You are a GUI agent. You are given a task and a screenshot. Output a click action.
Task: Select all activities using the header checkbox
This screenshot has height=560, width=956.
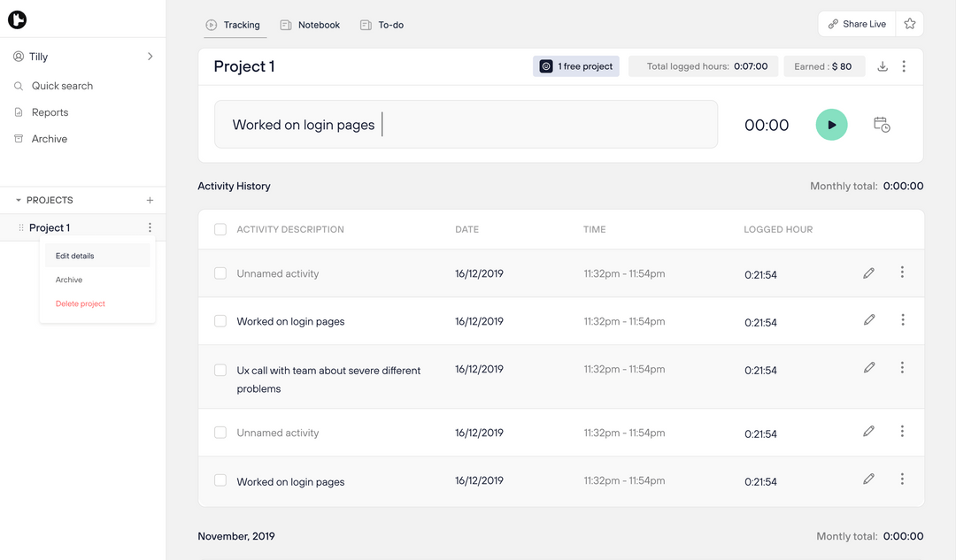[x=220, y=230]
